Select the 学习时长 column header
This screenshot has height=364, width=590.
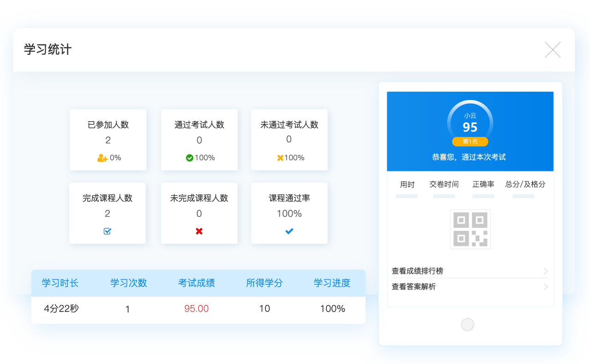(x=60, y=283)
